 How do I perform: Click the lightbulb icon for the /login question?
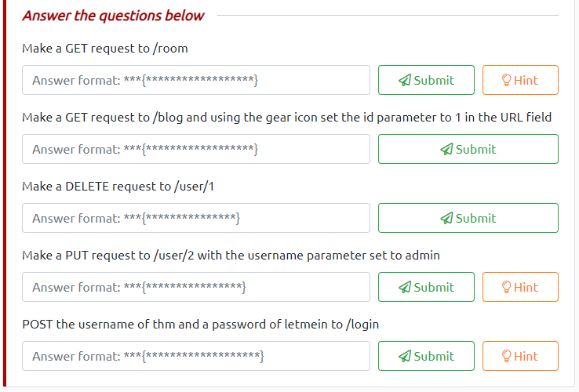click(x=506, y=356)
